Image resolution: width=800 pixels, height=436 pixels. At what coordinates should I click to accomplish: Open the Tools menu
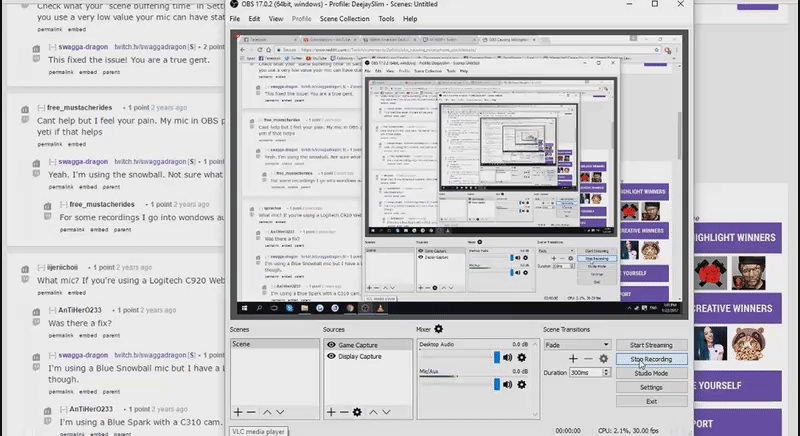click(386, 19)
